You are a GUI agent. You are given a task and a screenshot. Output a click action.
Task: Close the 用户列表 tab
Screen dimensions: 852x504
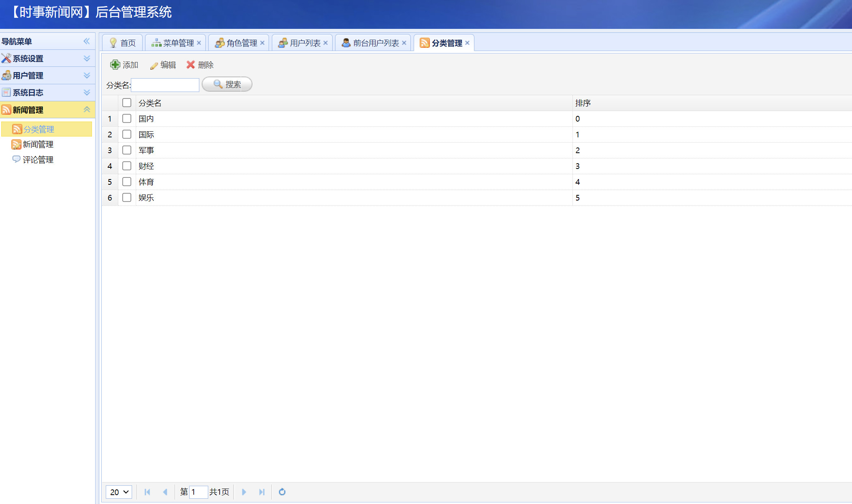pyautogui.click(x=325, y=43)
